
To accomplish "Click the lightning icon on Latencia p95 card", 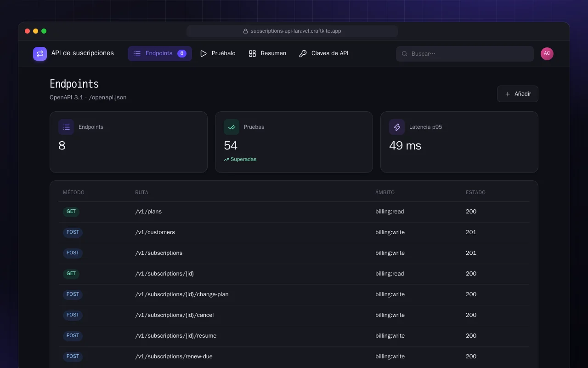I will tap(397, 127).
